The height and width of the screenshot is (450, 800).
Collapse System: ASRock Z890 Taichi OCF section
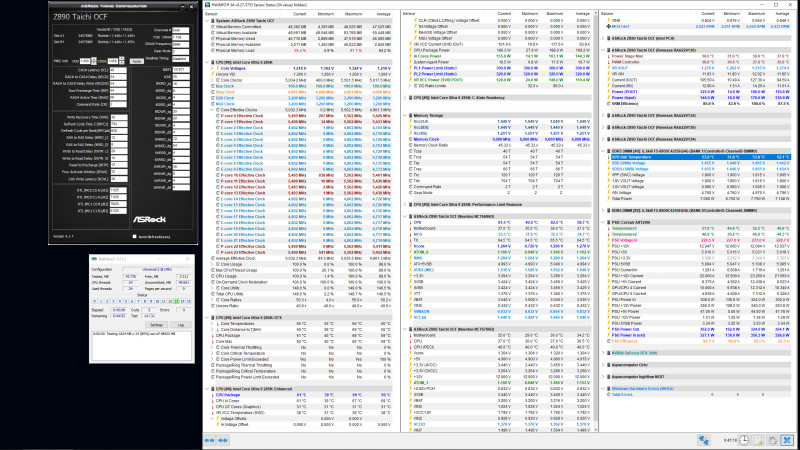coord(208,21)
